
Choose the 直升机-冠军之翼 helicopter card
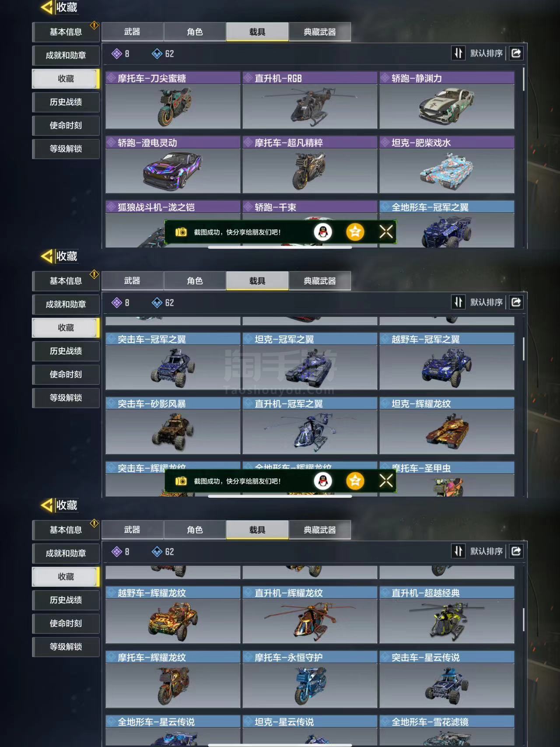coord(310,426)
